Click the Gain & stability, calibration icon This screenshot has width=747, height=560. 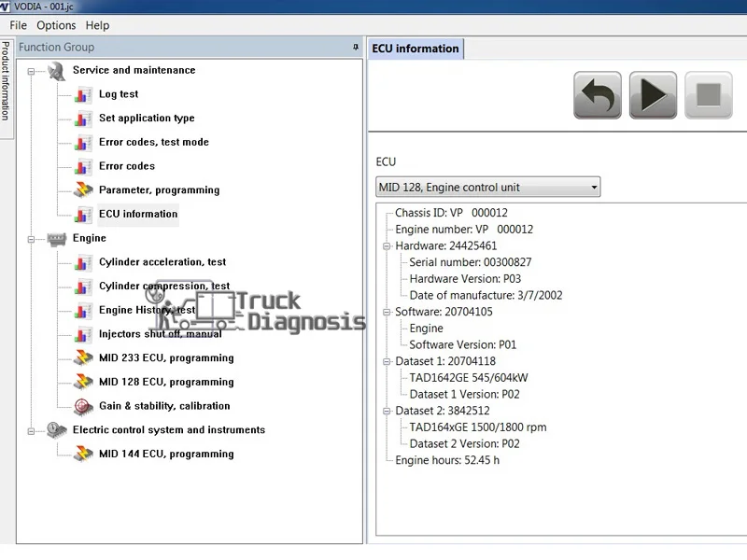(86, 405)
